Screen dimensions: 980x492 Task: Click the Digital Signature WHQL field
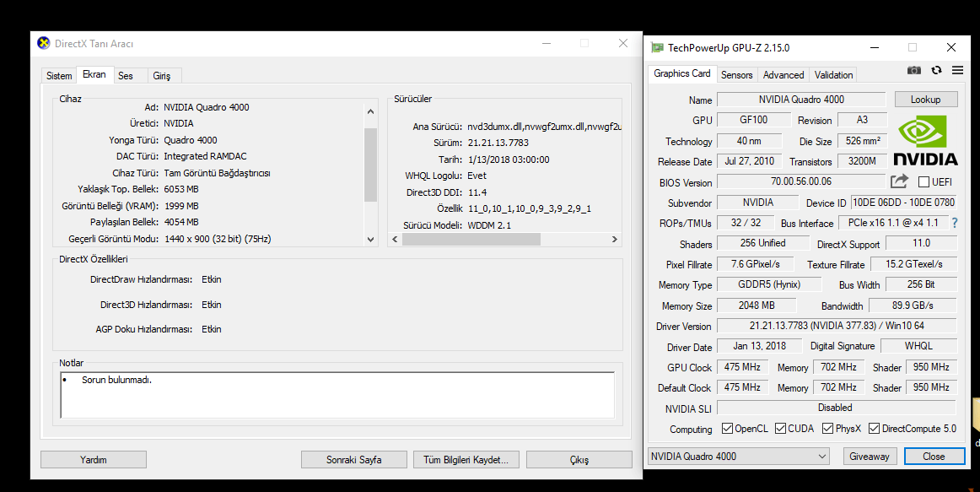918,346
